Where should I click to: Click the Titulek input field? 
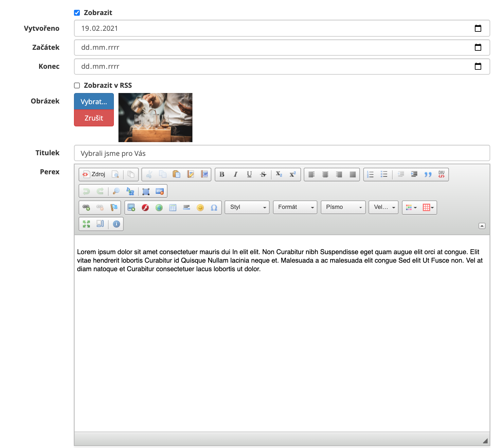pyautogui.click(x=282, y=153)
